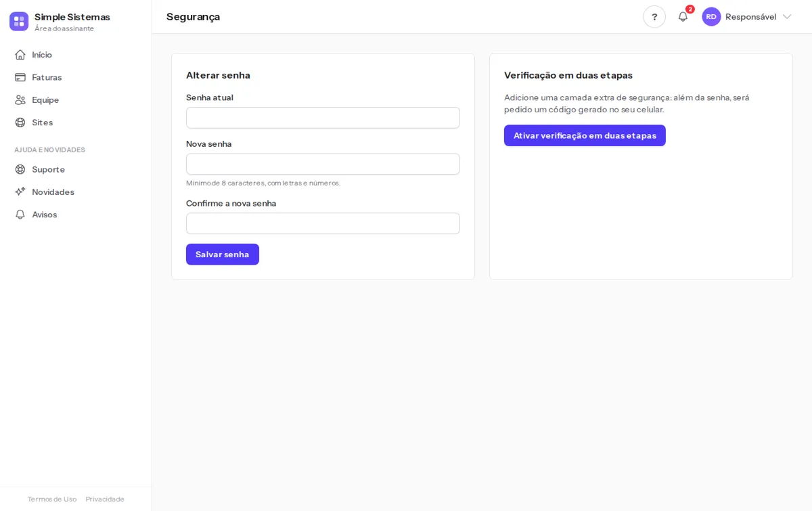Viewport: 812px width, 511px height.
Task: Click the Salvar senha button
Action: [223, 254]
